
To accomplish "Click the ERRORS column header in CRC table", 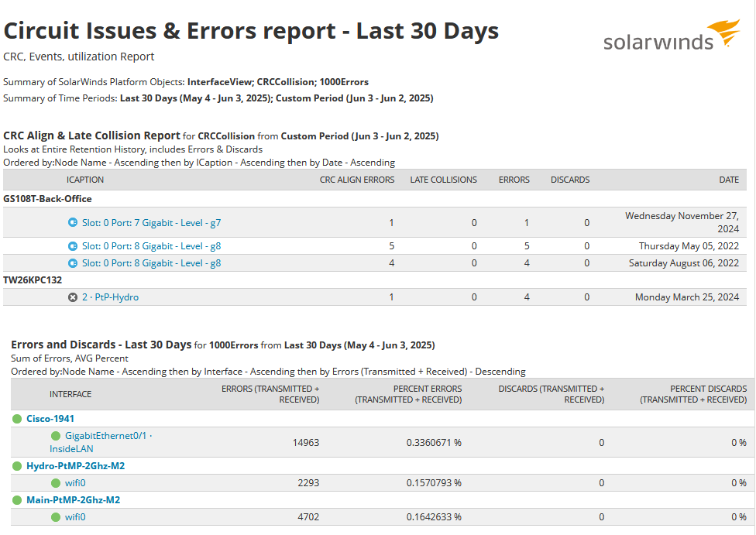I will coord(514,180).
